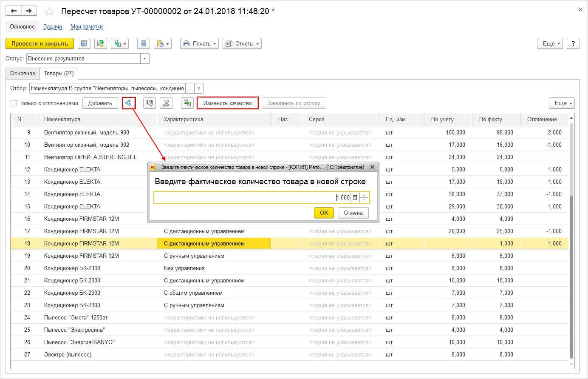Click the 1C icon in the dialog title bar
Screen dimensions: 588x379
pyautogui.click(x=153, y=167)
